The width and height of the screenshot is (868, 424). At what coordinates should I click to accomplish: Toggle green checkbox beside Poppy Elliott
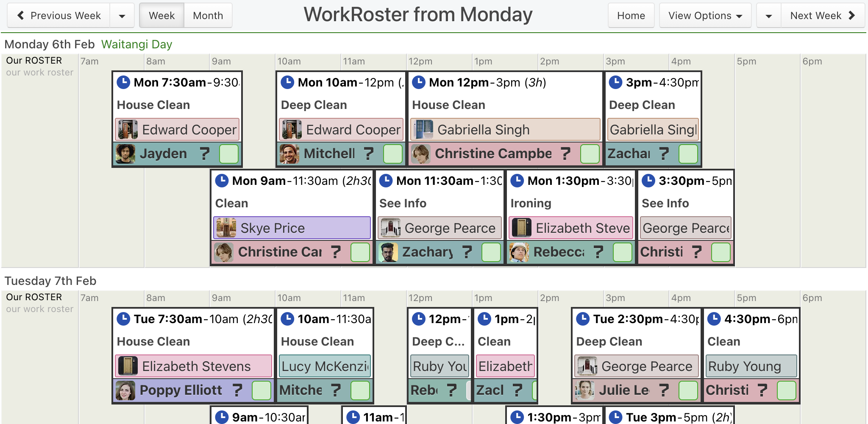[x=262, y=390]
